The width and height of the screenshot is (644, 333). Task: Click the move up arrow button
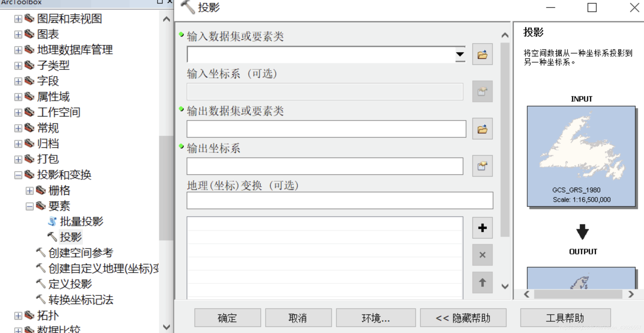coord(482,282)
